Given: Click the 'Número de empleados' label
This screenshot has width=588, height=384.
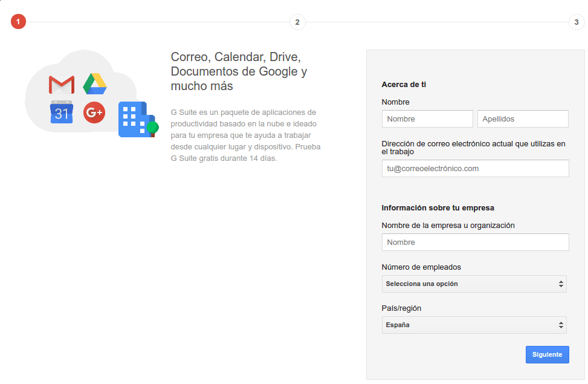Looking at the screenshot, I should (x=421, y=267).
